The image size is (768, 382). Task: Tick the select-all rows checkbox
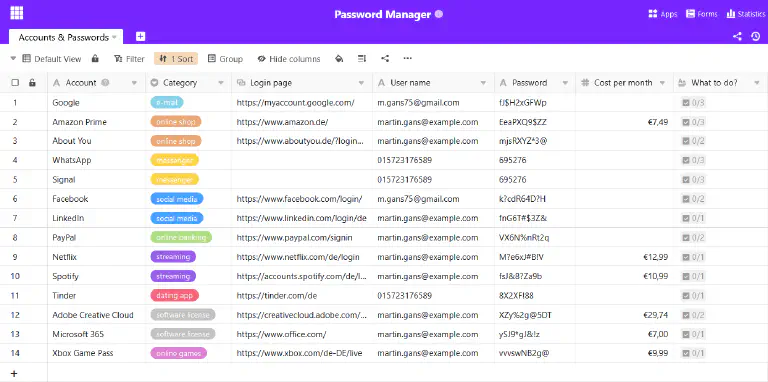tap(15, 83)
